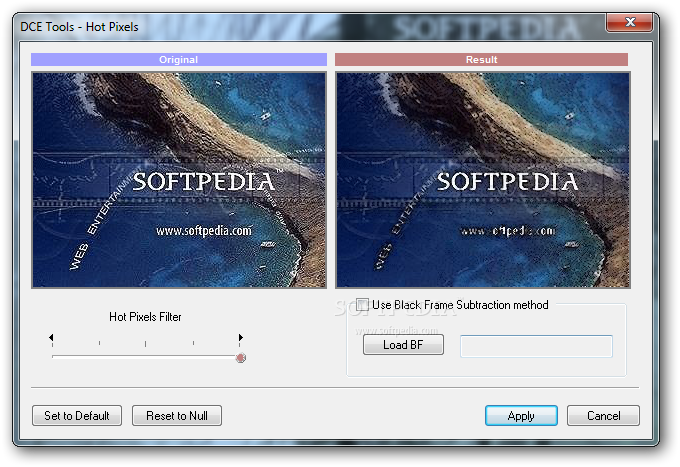Click the Original header bar

pyautogui.click(x=179, y=59)
